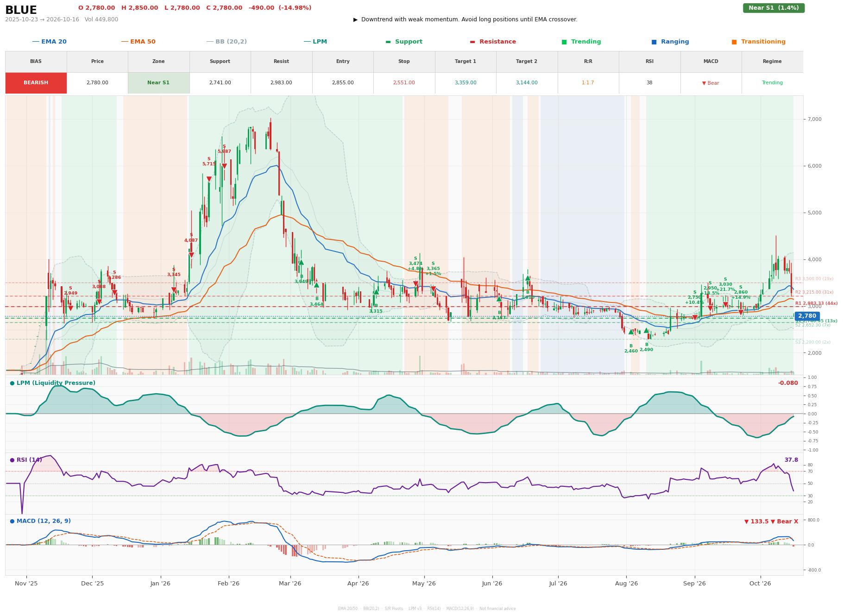Click the S3 2,290.00 (2x) support label
Image resolution: width=843 pixels, height=616 pixels.
tap(813, 342)
